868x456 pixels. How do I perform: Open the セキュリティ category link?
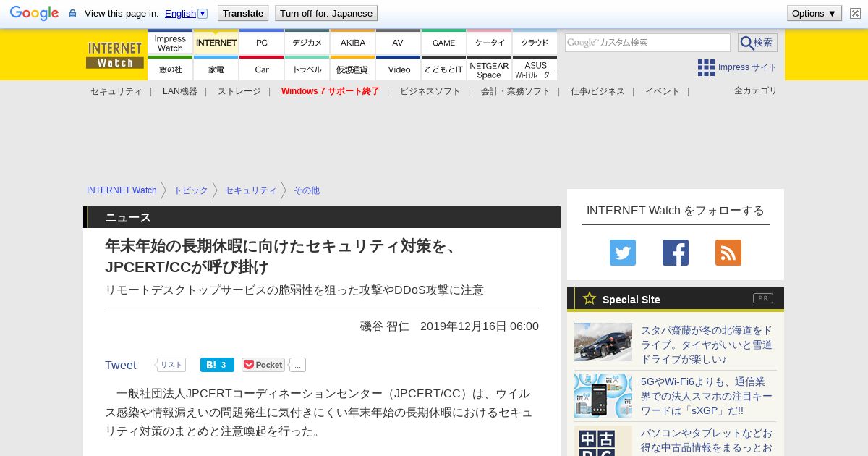(x=116, y=91)
